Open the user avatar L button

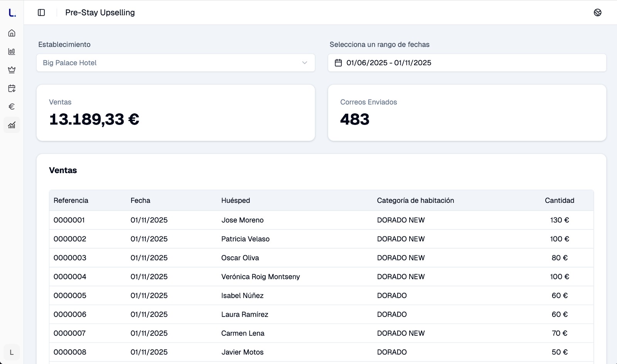click(x=12, y=352)
